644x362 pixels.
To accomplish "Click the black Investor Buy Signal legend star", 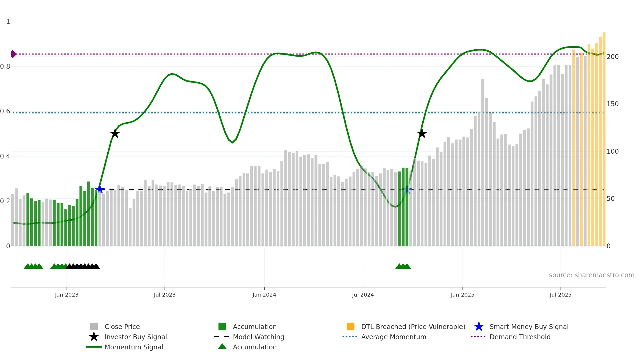I will click(x=94, y=337).
